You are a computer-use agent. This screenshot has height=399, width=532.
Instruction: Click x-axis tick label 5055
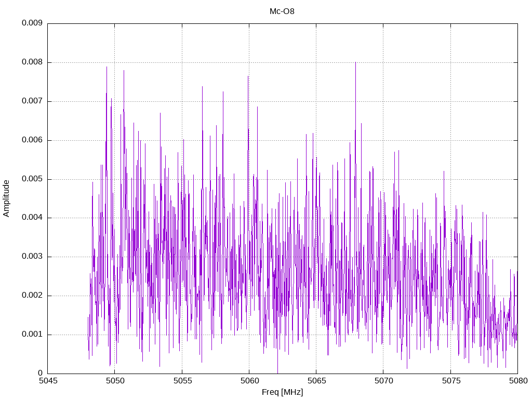coord(182,381)
